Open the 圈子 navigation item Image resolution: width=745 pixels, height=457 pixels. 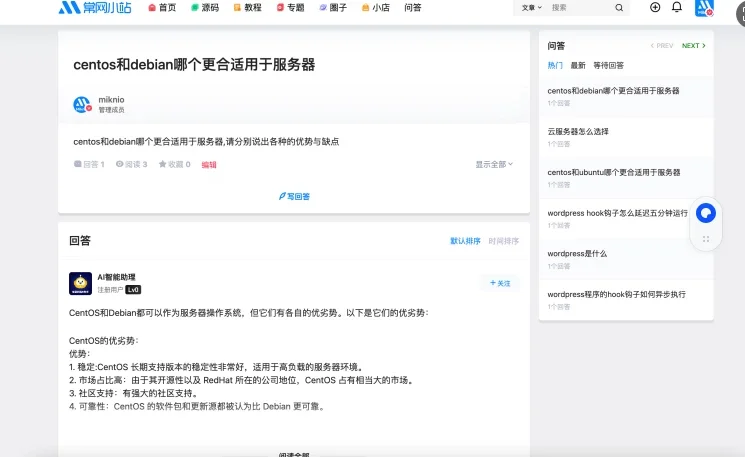(x=333, y=8)
